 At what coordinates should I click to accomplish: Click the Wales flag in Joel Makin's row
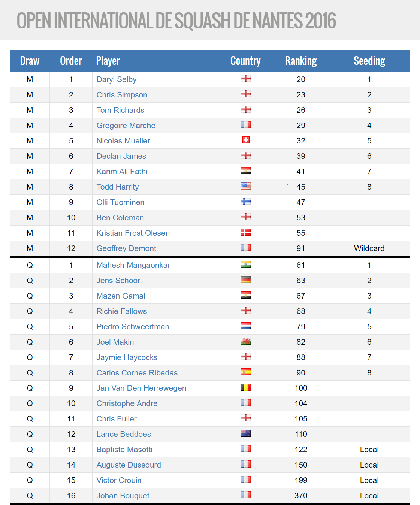(246, 341)
